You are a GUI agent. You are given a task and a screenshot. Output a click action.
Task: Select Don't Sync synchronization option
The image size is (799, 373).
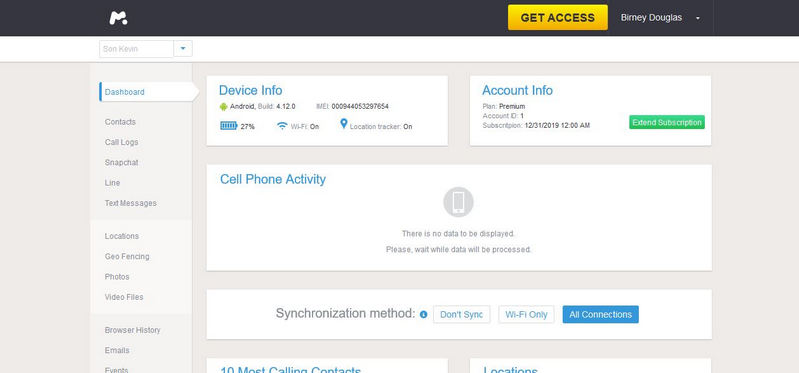(x=461, y=314)
